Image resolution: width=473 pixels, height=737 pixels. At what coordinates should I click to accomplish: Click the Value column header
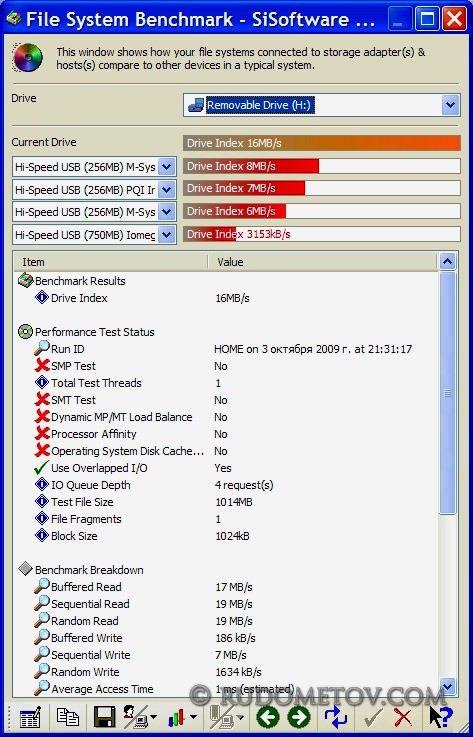tap(323, 262)
